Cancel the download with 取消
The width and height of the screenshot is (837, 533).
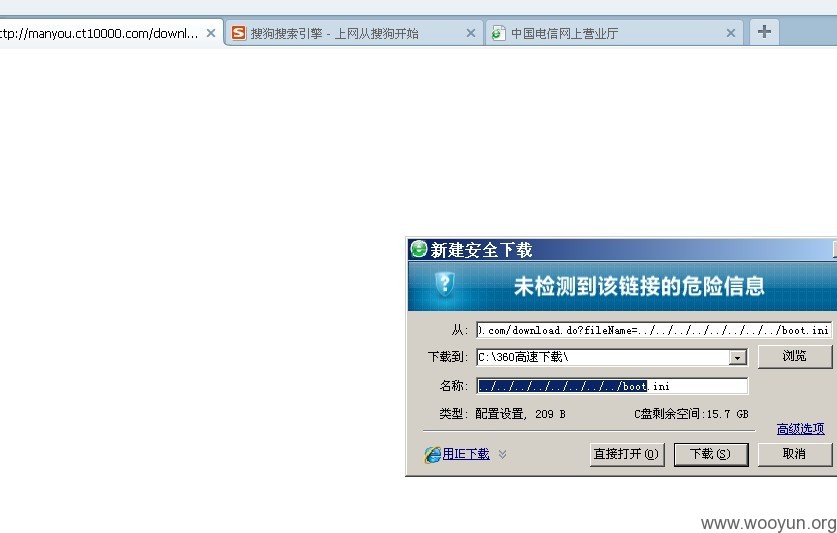(x=794, y=454)
